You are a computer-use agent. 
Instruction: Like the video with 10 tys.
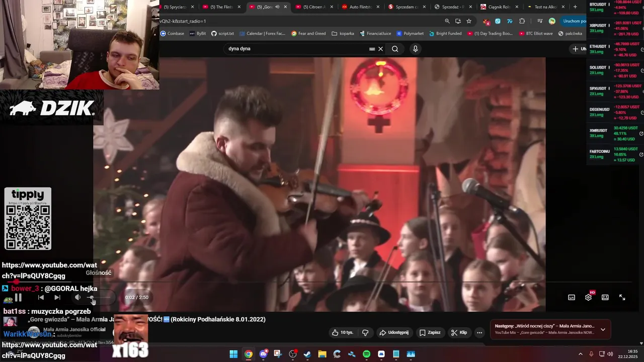pyautogui.click(x=342, y=332)
